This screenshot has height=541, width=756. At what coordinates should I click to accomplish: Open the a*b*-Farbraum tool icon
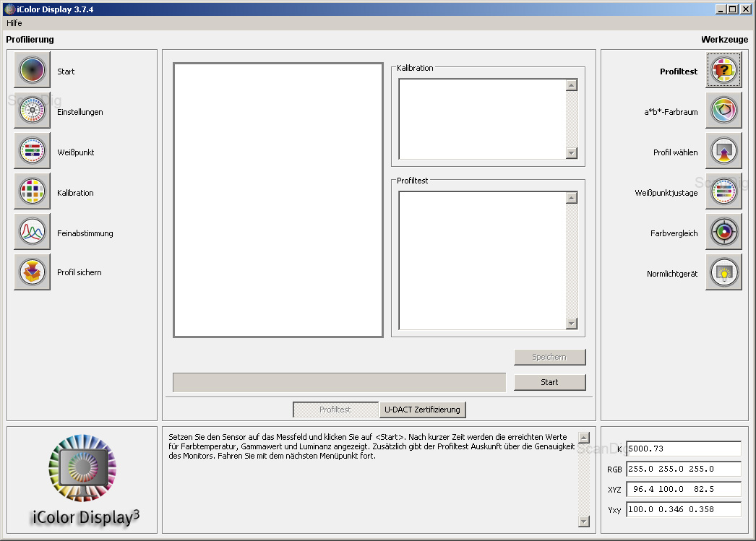point(723,111)
